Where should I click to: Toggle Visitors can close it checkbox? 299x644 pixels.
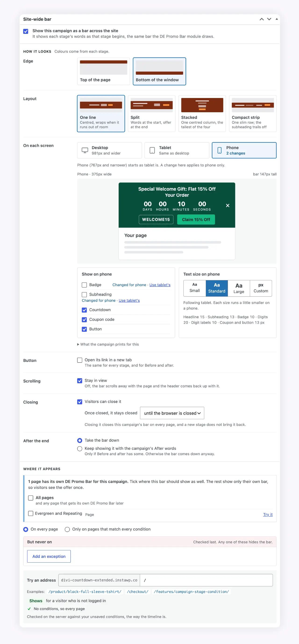80,402
